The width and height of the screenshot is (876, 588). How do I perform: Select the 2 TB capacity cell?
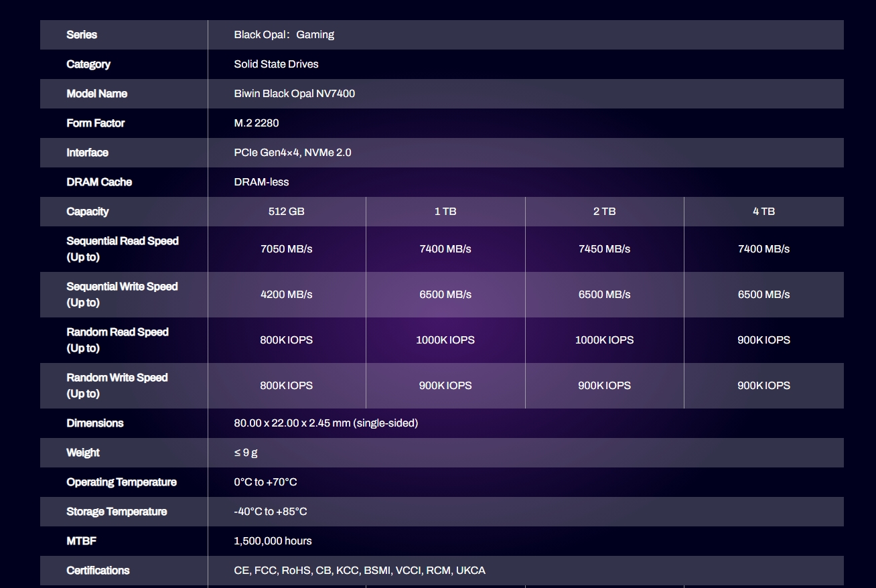pyautogui.click(x=605, y=212)
